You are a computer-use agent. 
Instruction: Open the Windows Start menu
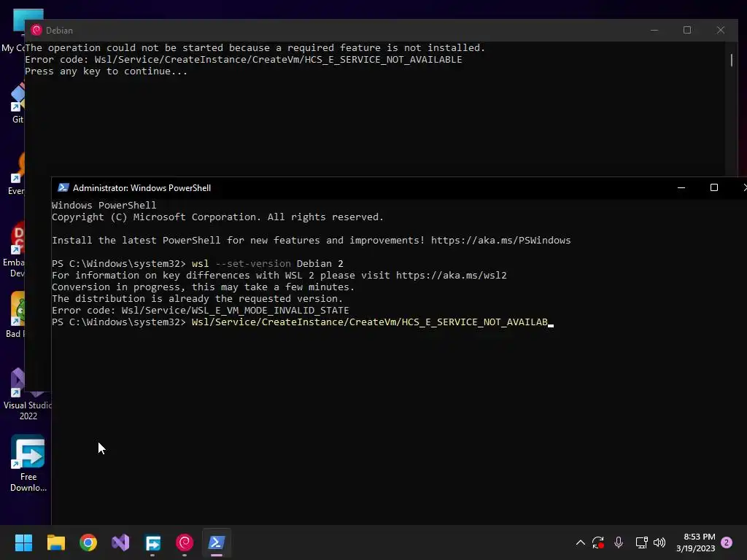(x=23, y=542)
